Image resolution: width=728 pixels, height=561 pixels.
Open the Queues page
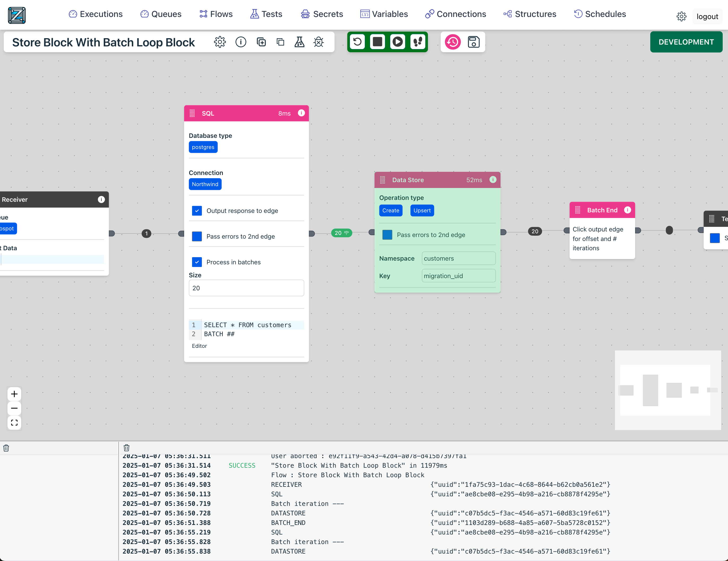pos(161,14)
